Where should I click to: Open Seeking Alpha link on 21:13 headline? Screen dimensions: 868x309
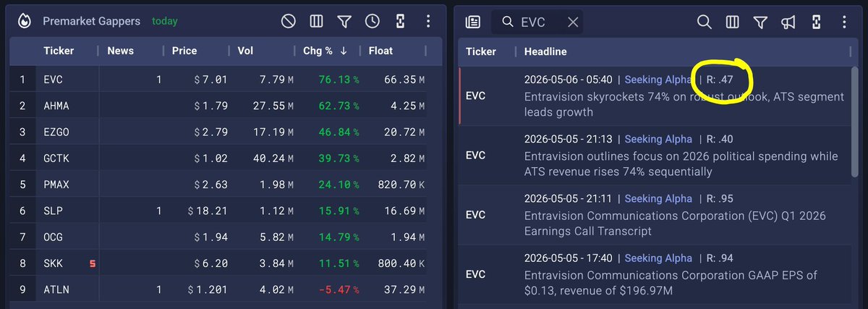click(658, 139)
